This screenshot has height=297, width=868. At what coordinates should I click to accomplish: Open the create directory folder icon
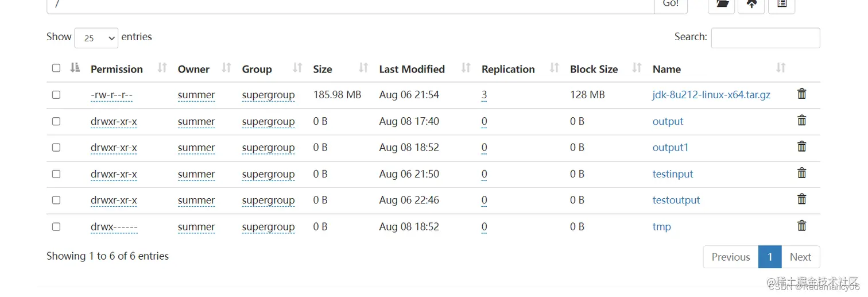point(722,5)
